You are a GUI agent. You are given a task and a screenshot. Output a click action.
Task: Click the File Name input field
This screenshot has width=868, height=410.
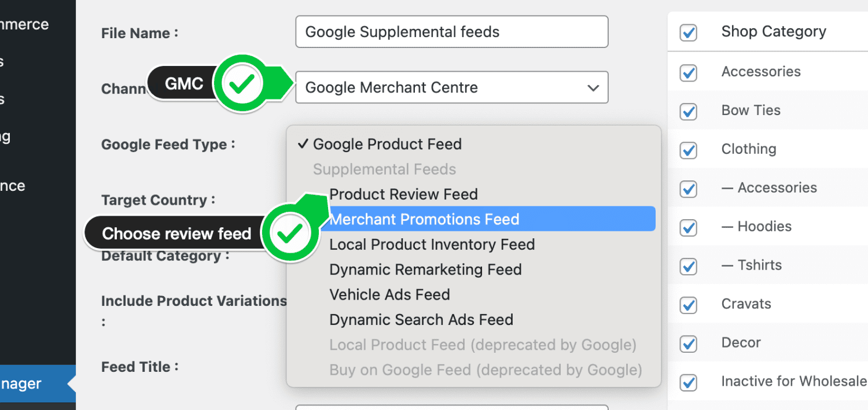[x=451, y=32]
